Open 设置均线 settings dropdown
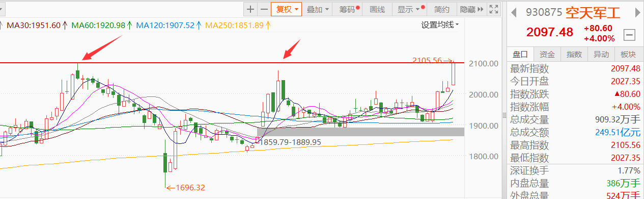This screenshot has width=644, height=199. pyautogui.click(x=440, y=24)
